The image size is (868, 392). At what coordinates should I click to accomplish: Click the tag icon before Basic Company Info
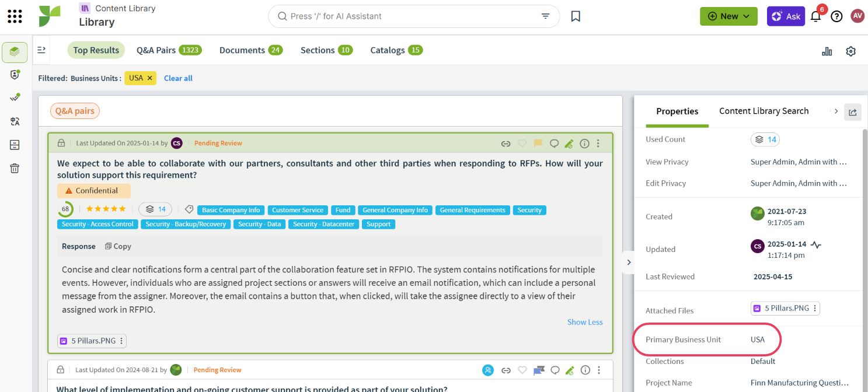click(189, 209)
